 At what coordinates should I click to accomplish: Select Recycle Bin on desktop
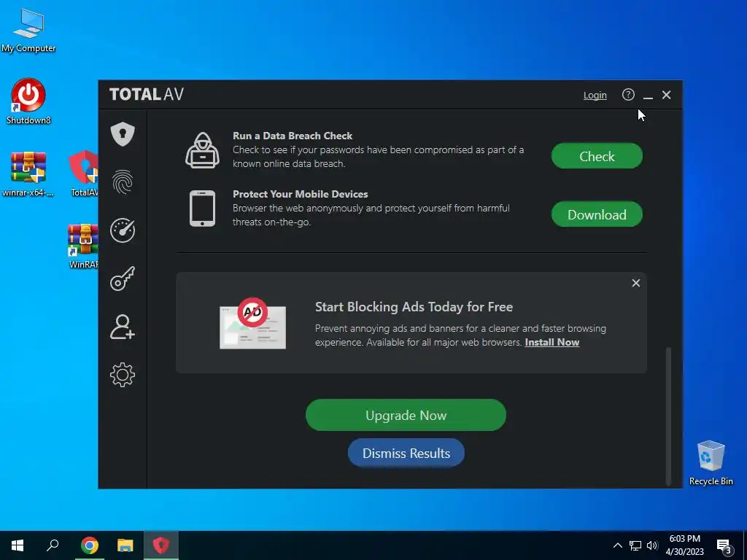click(711, 463)
